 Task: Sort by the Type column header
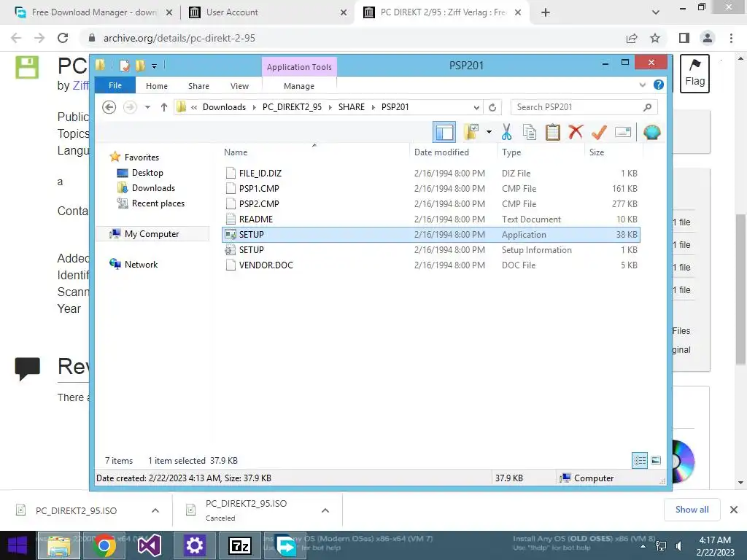[x=541, y=152]
